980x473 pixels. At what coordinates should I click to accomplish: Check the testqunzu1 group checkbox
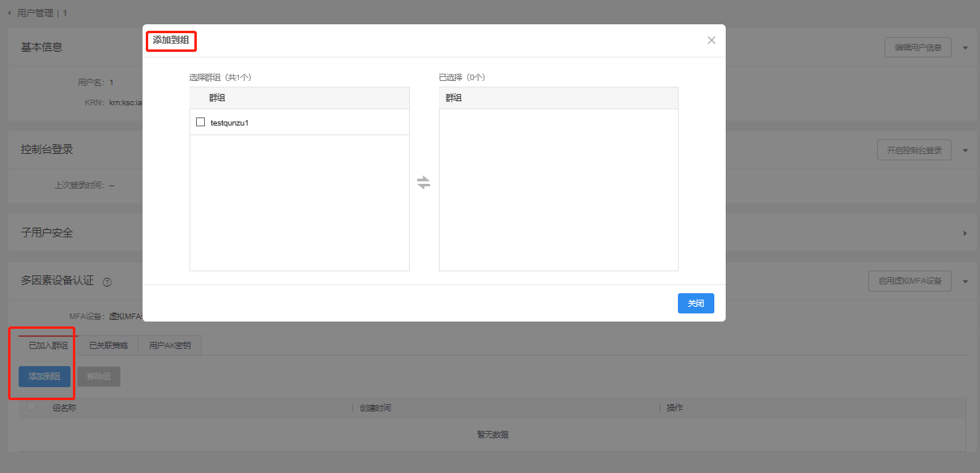click(x=201, y=122)
